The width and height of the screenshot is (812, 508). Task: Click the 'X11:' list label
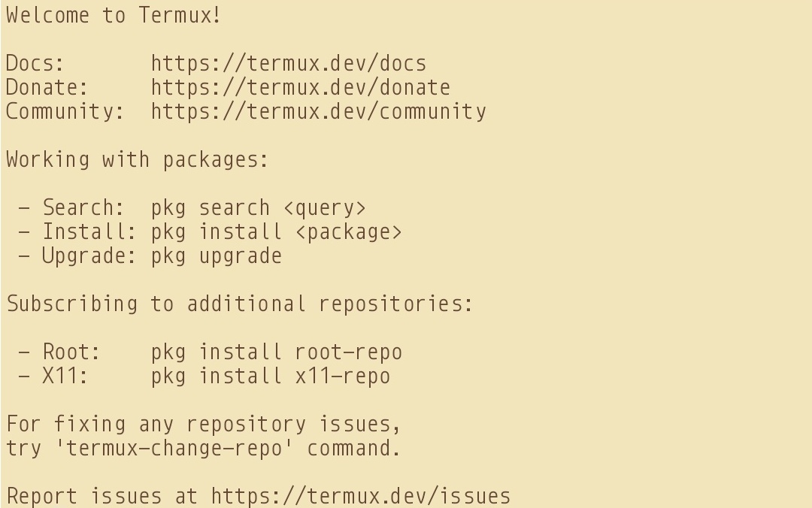(65, 376)
